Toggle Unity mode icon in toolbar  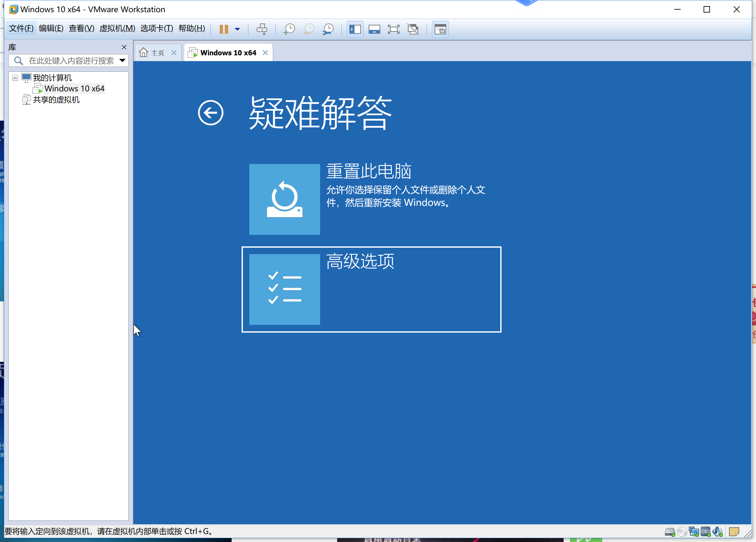(413, 29)
